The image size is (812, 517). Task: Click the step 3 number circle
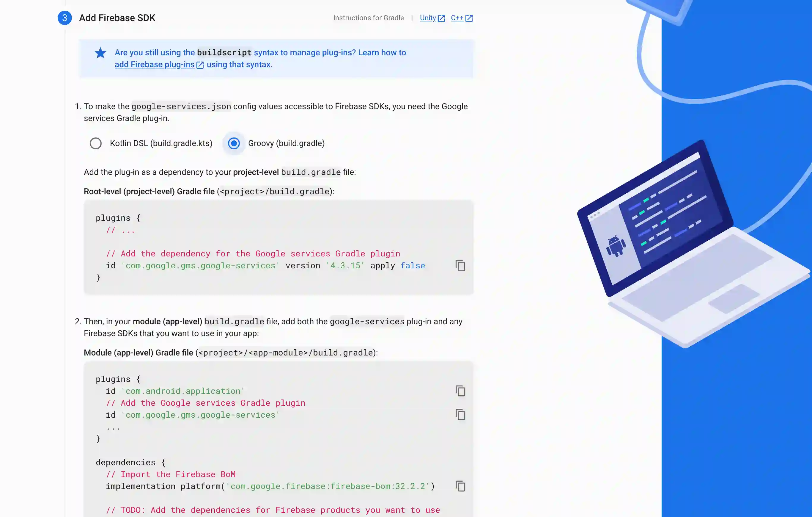tap(64, 18)
